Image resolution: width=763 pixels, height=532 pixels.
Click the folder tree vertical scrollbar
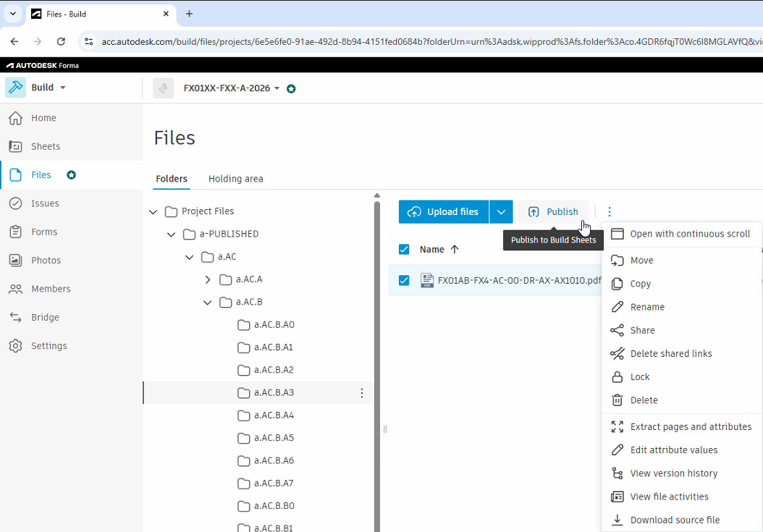[x=377, y=365]
